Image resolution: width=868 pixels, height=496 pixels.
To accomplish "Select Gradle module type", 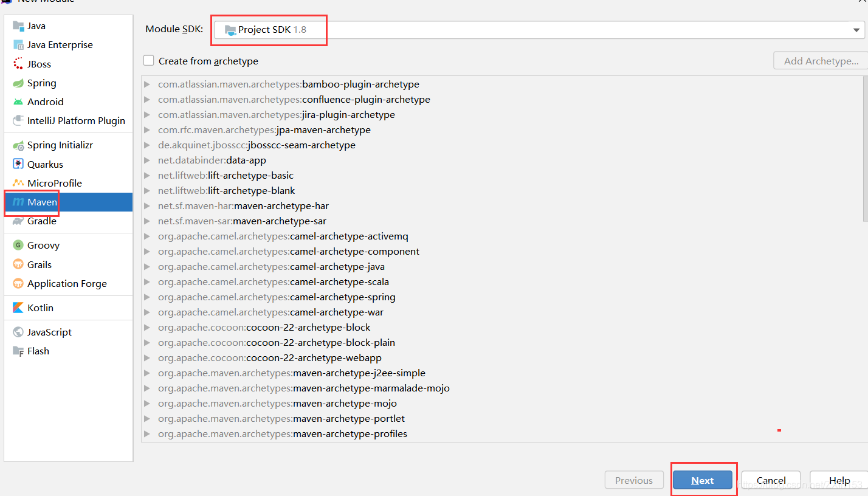I will 69,221.
